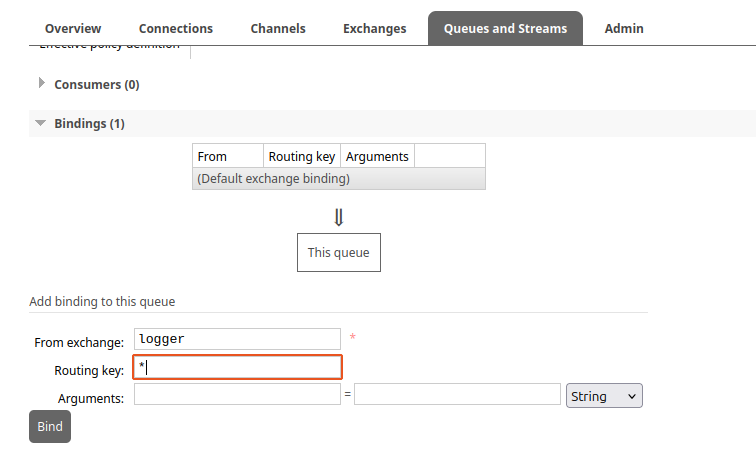Collapse the Bindings (1) section

click(89, 124)
